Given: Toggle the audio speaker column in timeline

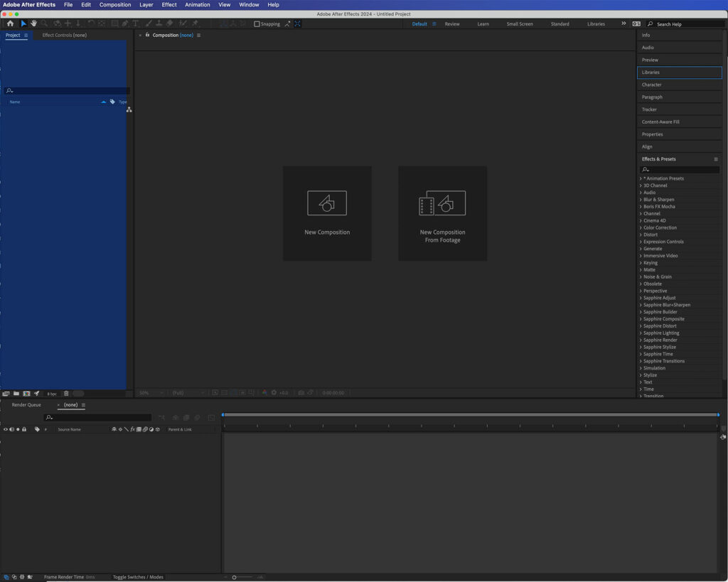Looking at the screenshot, I should (11, 429).
